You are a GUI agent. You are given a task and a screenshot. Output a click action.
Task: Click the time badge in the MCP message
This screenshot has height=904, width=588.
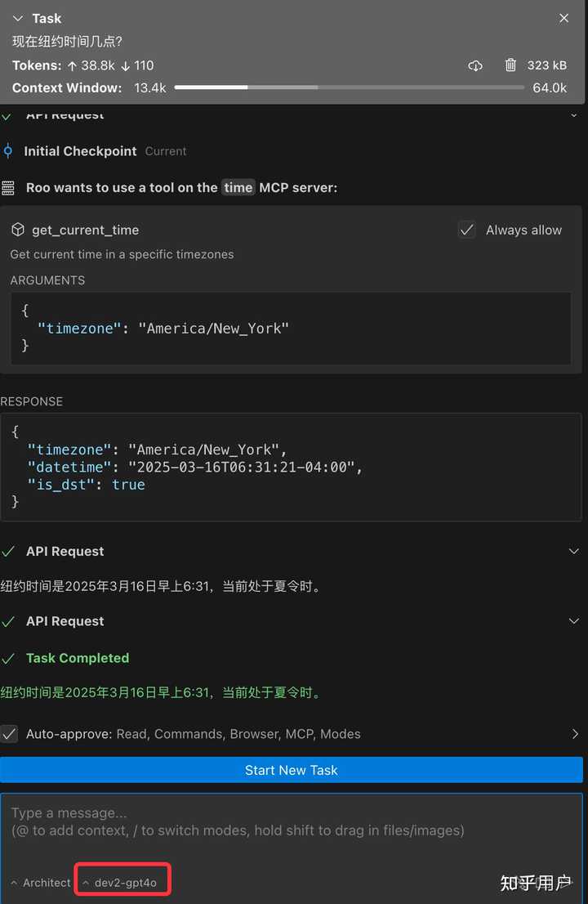[x=238, y=187]
